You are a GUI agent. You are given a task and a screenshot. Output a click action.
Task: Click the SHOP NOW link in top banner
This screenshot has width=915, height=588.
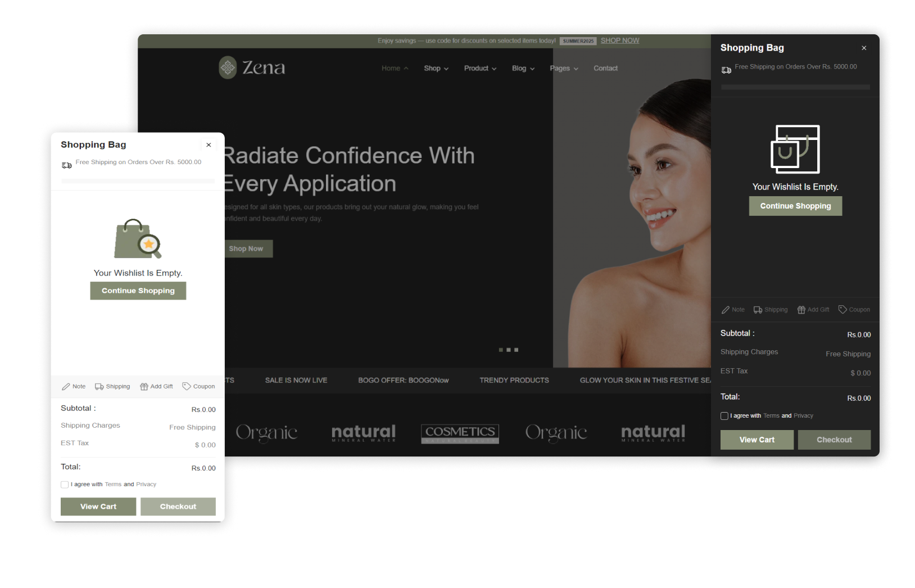pyautogui.click(x=619, y=40)
